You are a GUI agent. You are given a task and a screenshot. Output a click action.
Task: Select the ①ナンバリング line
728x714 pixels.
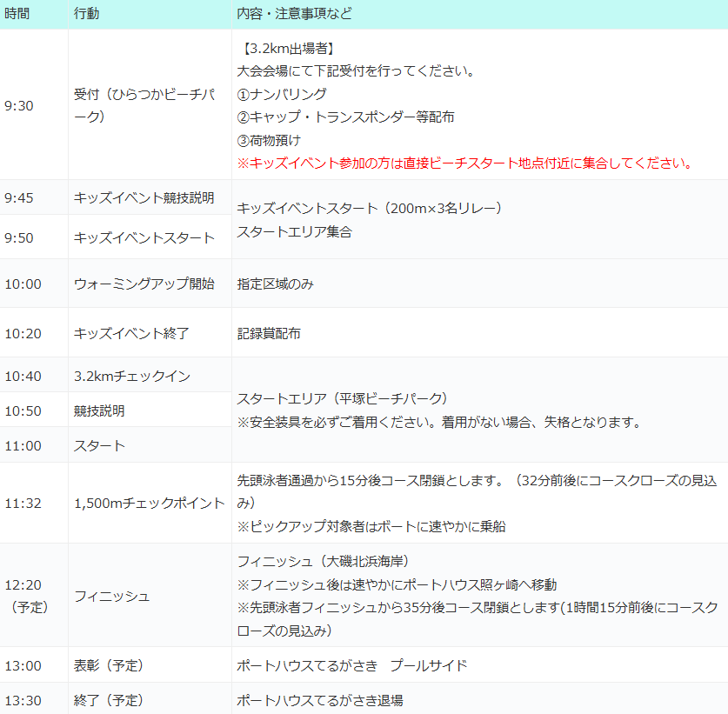point(282,94)
